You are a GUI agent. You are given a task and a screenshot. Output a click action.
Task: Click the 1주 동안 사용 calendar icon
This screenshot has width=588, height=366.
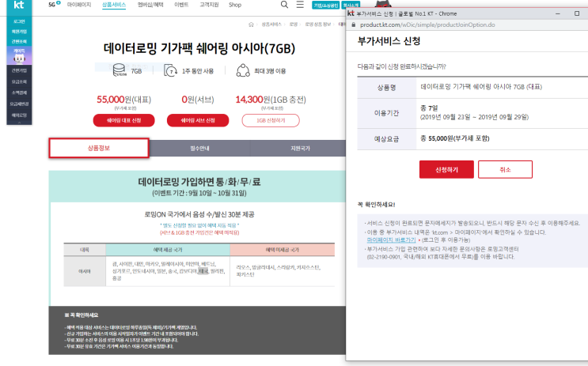point(171,70)
